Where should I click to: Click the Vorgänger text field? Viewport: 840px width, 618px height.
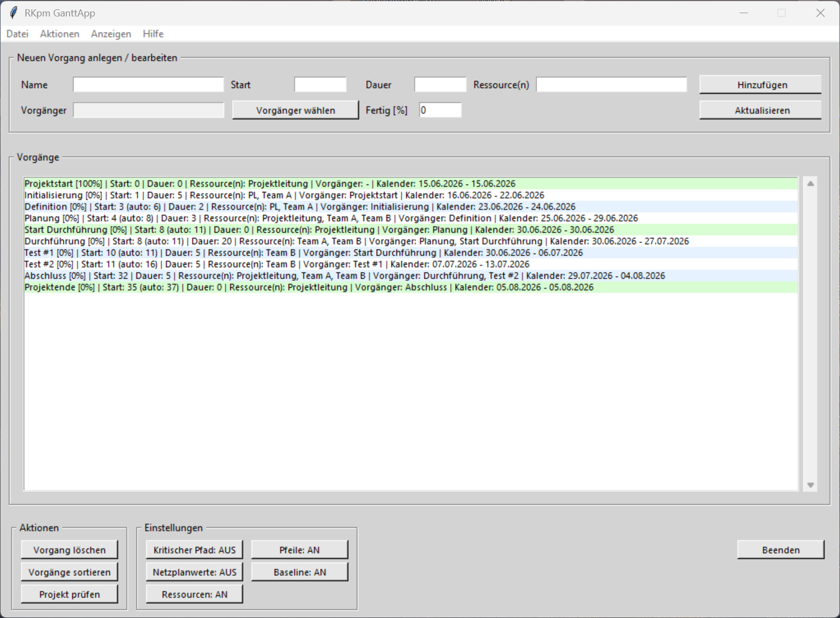click(149, 110)
